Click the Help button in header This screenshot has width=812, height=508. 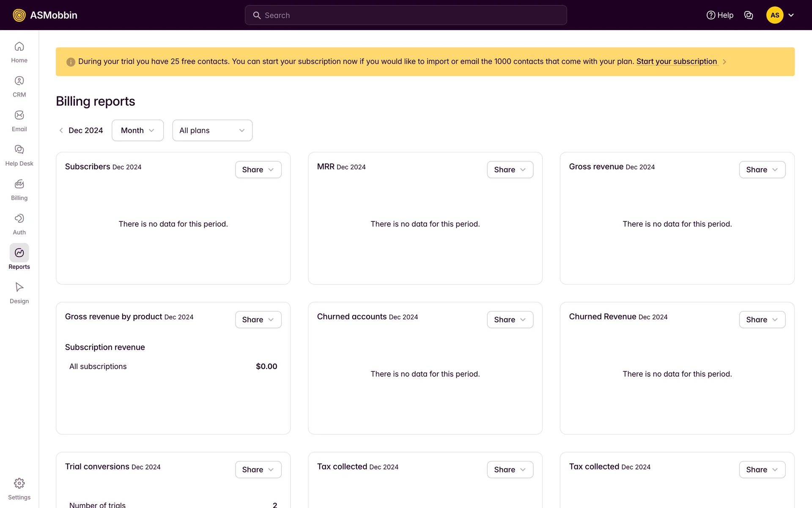[720, 15]
